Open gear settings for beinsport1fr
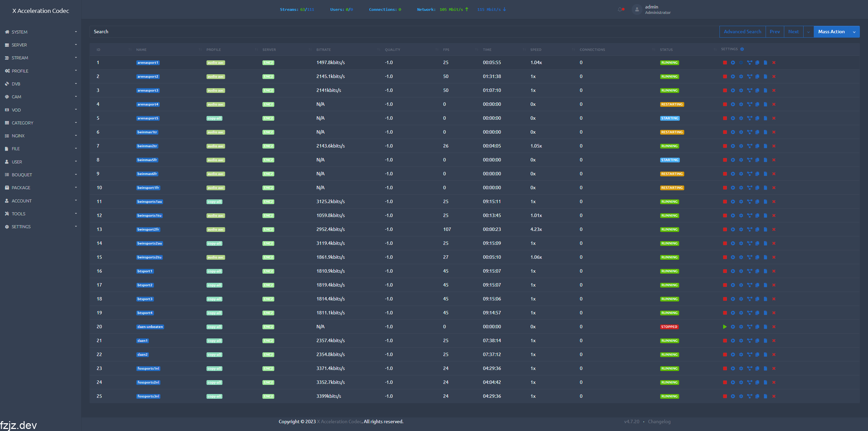 741,188
